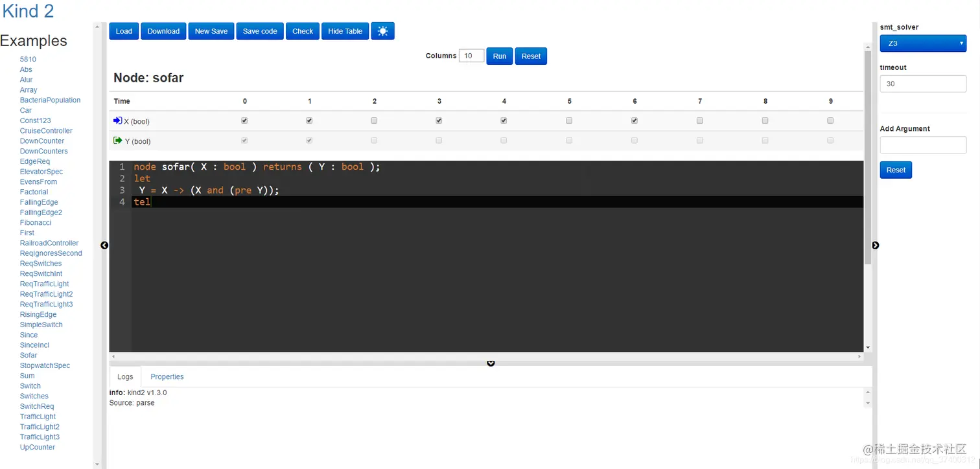Viewport: 980px width, 469px height.
Task: Click the blue input arrow beside X
Action: click(117, 120)
